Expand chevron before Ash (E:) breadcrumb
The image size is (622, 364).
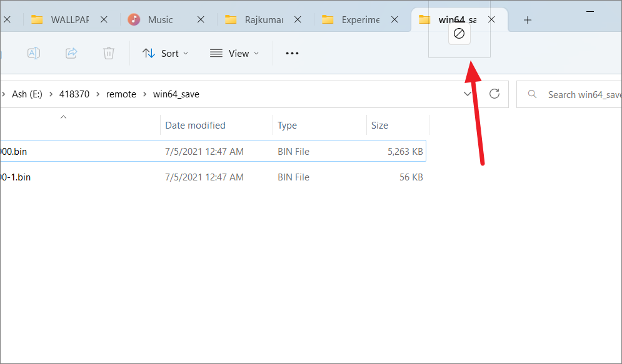(4, 94)
